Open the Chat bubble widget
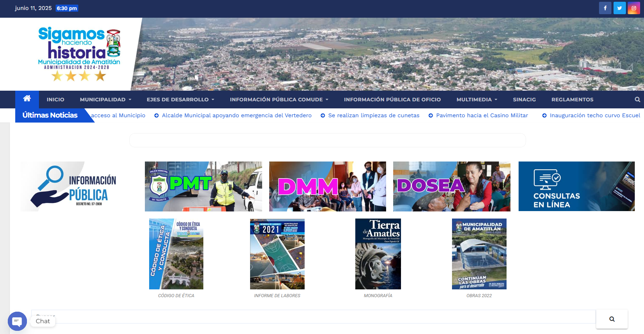The width and height of the screenshot is (644, 334). click(17, 321)
